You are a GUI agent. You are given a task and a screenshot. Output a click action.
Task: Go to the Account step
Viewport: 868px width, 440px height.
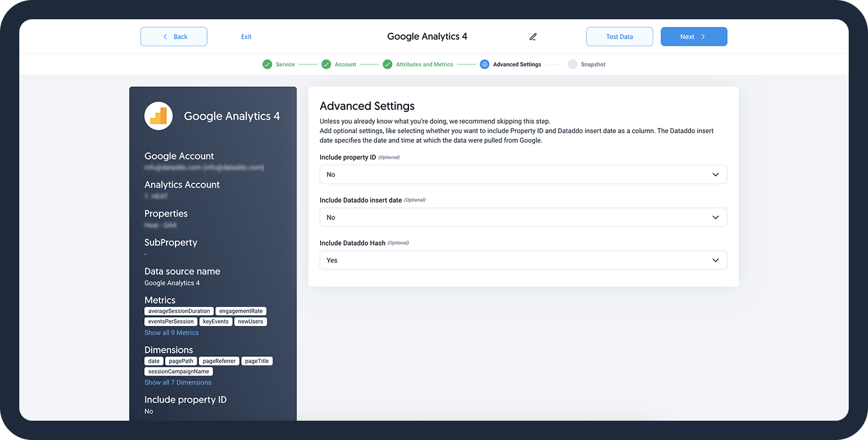pos(345,64)
